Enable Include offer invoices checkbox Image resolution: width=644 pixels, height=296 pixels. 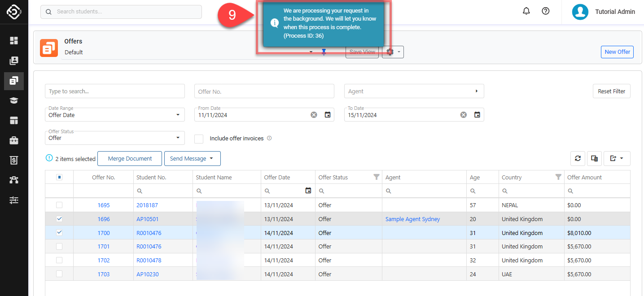(199, 139)
